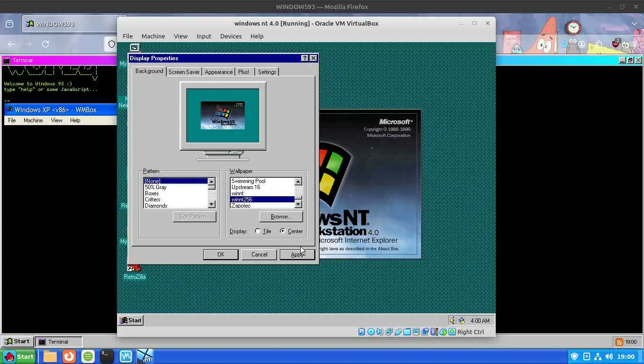The image size is (644, 364).
Task: Click Display Properties help question button
Action: 304,58
